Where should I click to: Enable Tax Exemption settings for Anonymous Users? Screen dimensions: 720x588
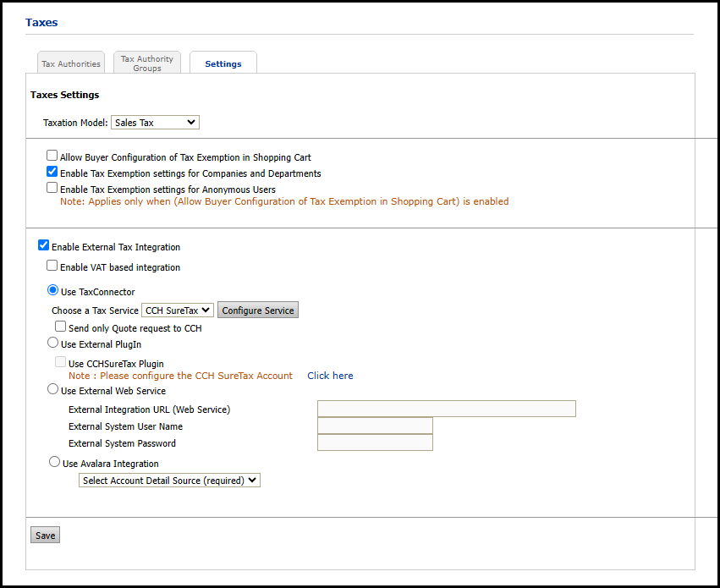click(x=52, y=189)
